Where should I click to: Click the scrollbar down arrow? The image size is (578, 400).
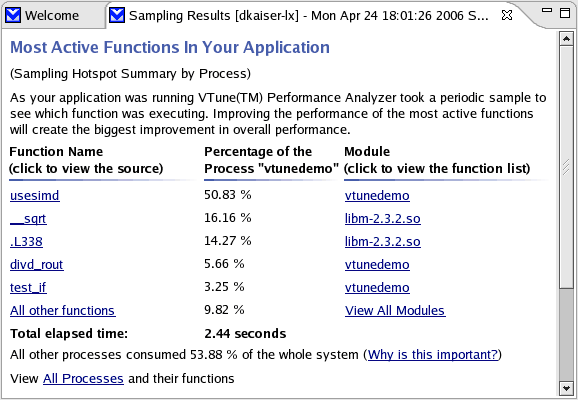pos(566,388)
